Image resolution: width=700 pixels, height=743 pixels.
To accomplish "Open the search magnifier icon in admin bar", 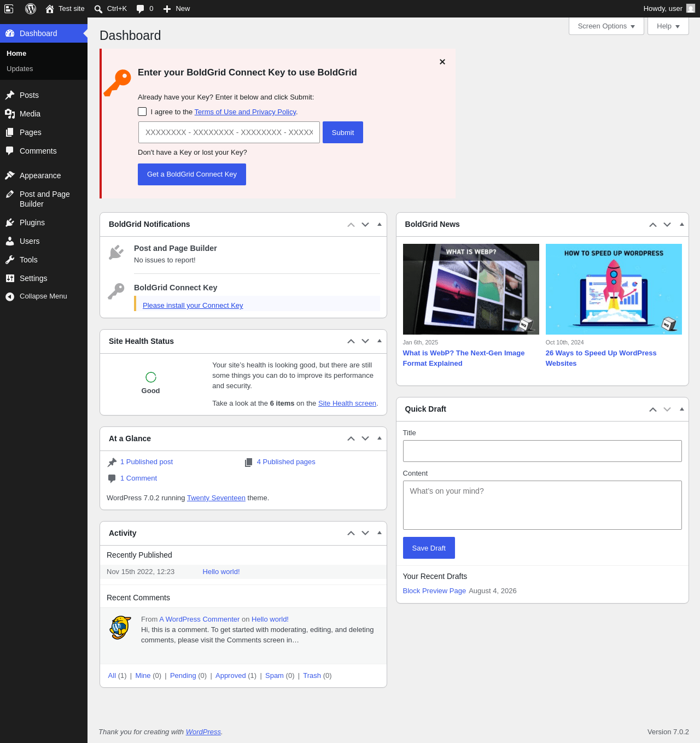I will click(98, 9).
